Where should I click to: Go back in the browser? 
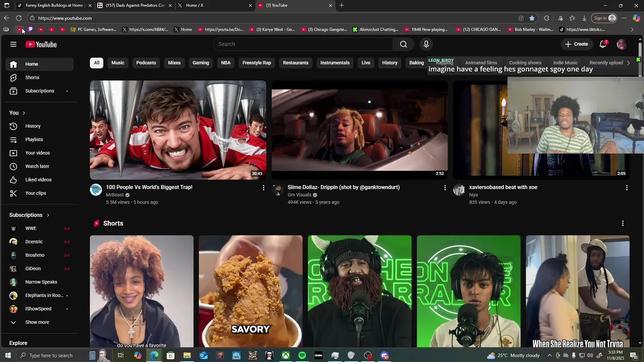click(x=6, y=18)
